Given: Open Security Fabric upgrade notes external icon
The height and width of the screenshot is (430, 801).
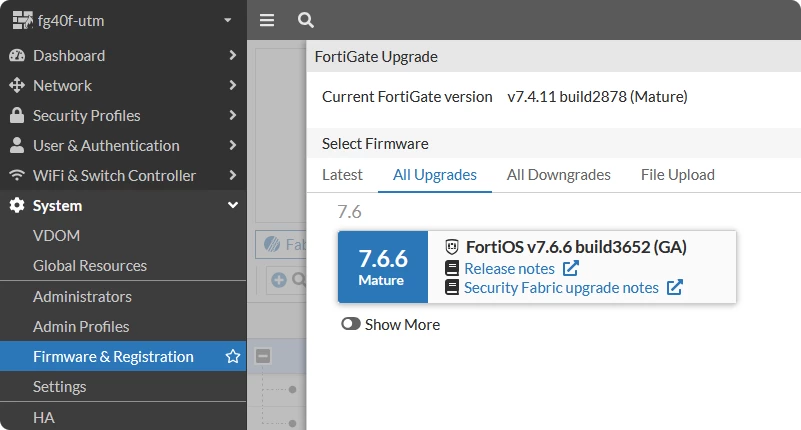Looking at the screenshot, I should [x=675, y=287].
